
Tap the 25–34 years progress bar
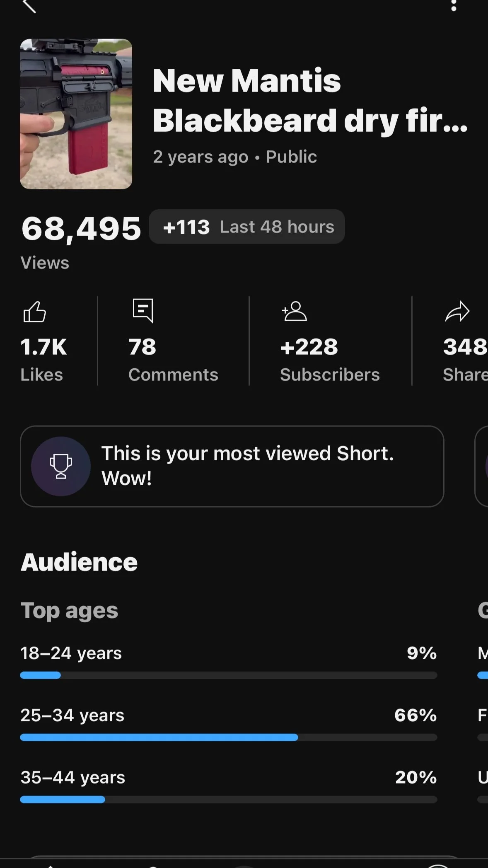click(229, 737)
